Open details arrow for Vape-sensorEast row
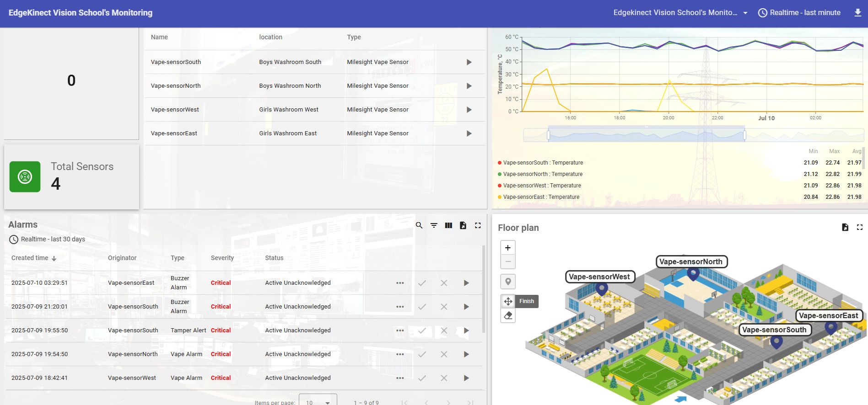Viewport: 868px width, 405px height. (469, 133)
